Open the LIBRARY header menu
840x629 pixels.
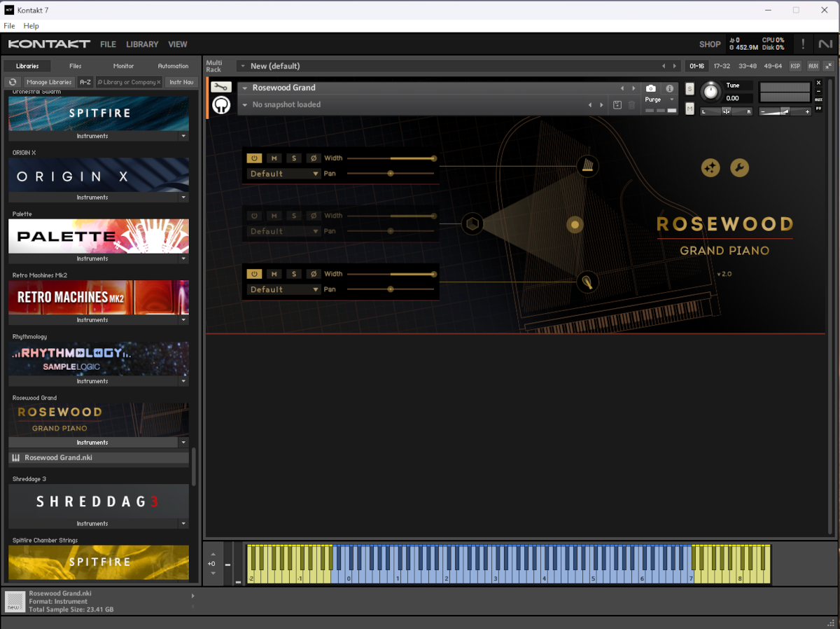coord(142,44)
